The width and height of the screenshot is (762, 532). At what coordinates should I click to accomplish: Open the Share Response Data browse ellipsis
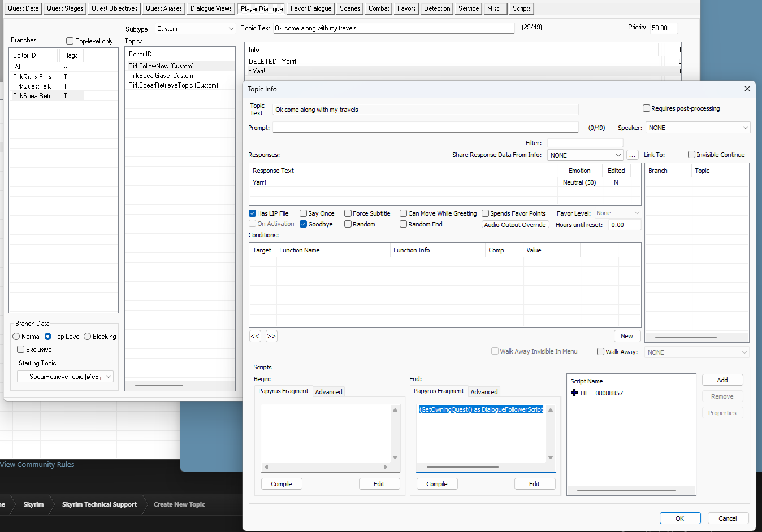pos(631,154)
